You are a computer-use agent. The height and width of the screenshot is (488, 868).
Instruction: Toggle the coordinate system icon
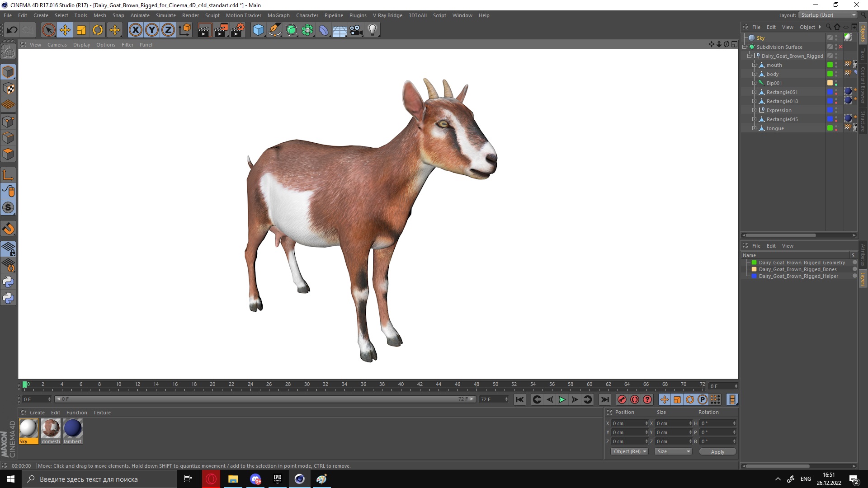[184, 30]
